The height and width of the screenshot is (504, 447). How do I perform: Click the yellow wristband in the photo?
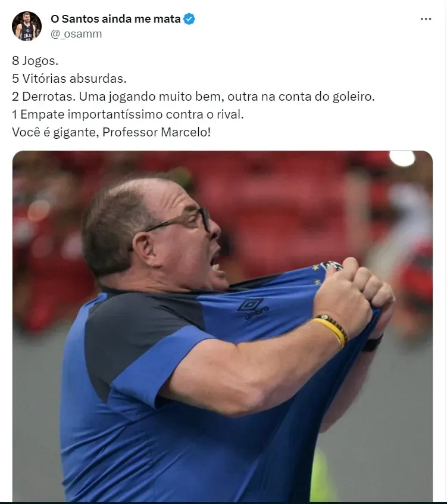coord(332,331)
